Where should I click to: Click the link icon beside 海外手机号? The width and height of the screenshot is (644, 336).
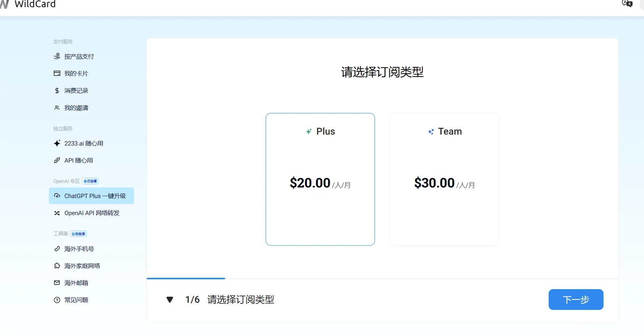[57, 249]
